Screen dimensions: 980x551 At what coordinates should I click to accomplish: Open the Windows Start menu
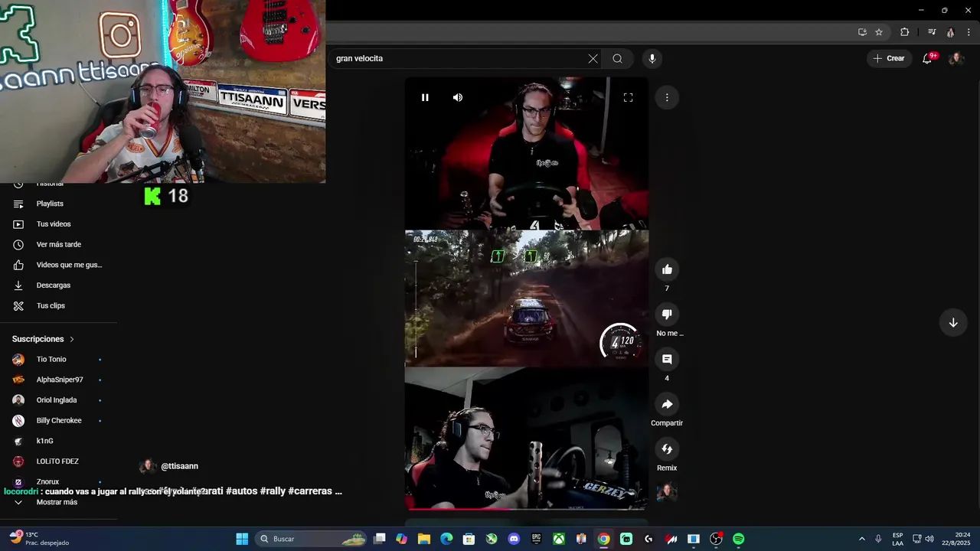(x=242, y=539)
